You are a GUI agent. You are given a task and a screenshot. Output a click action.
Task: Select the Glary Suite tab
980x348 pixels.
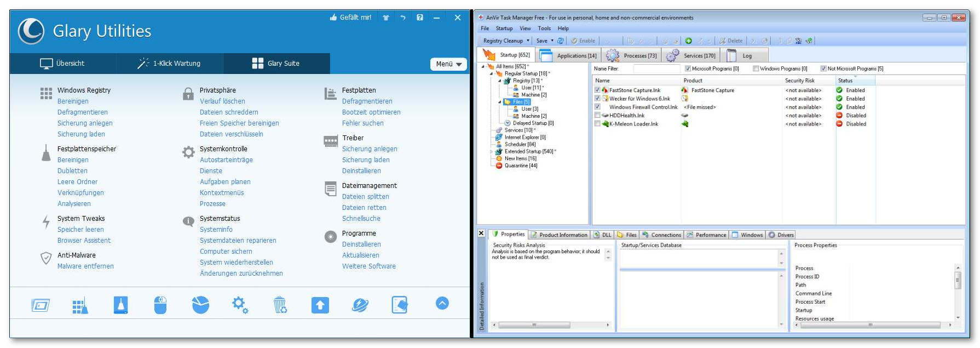(276, 64)
